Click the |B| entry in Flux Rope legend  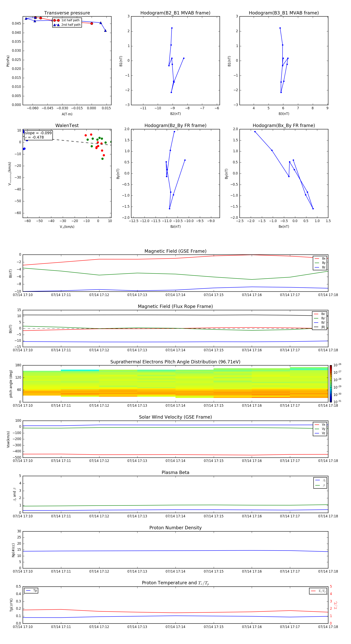point(320,327)
